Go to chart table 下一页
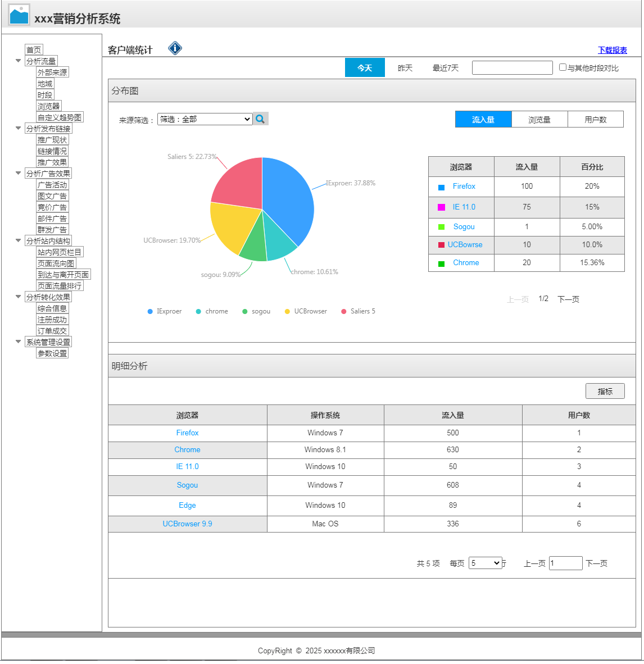644x664 pixels. 568,299
